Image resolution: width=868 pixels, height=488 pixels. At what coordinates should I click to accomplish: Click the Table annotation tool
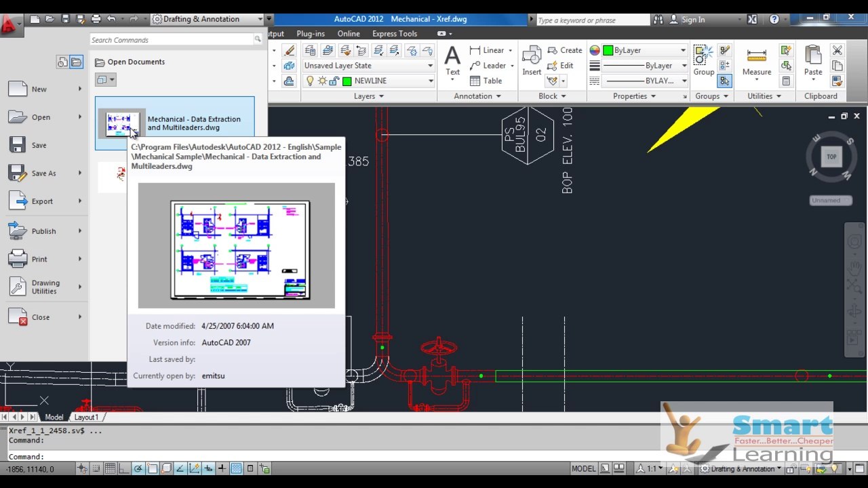pos(486,81)
